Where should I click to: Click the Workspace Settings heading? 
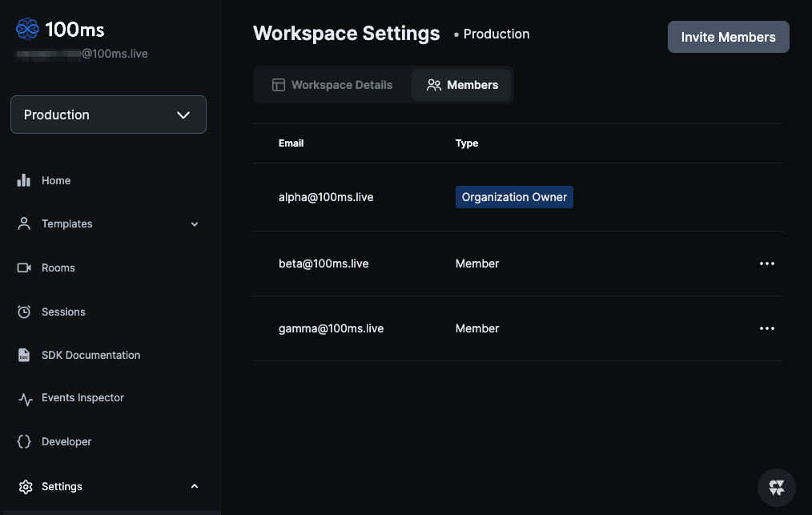[347, 34]
